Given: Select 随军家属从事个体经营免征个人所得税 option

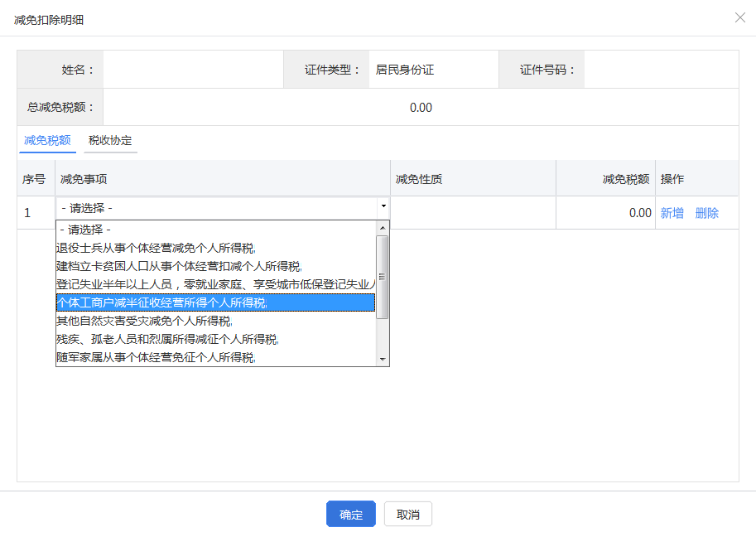Looking at the screenshot, I should pos(216,357).
